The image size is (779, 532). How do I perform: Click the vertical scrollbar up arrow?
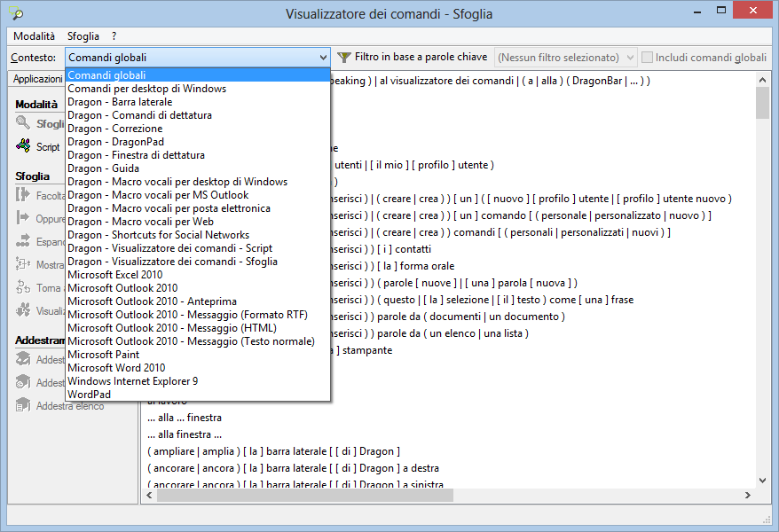[x=763, y=80]
